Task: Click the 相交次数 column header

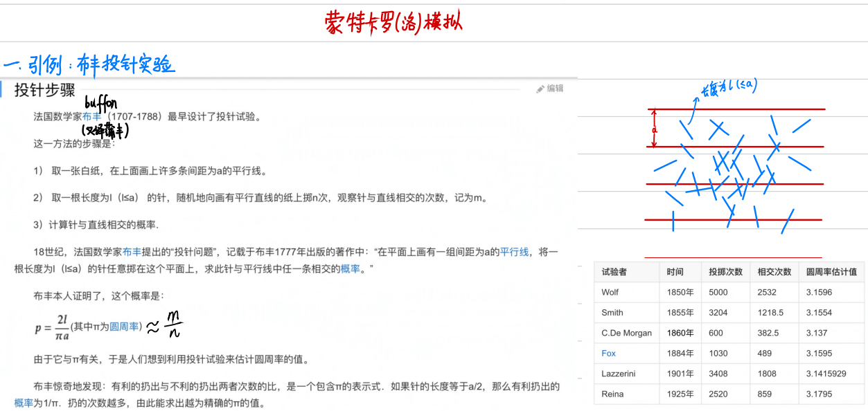Action: coord(774,272)
